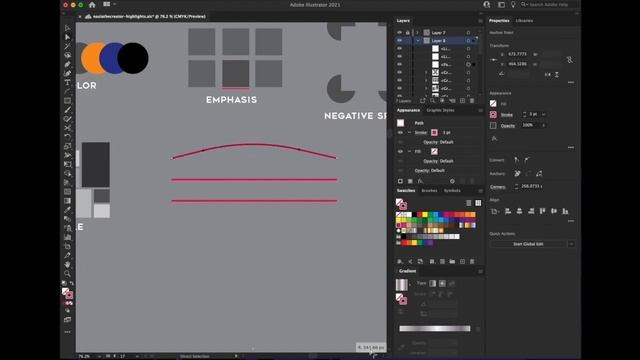Screen dimensions: 640x360
Task: Open Arrange Documents icon
Action: pos(107,4)
